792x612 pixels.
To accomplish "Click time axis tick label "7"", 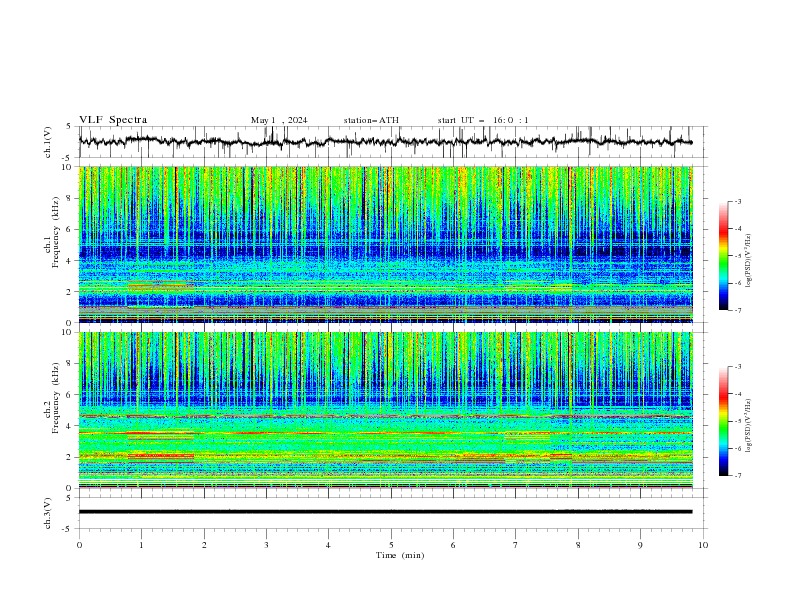I will point(516,545).
